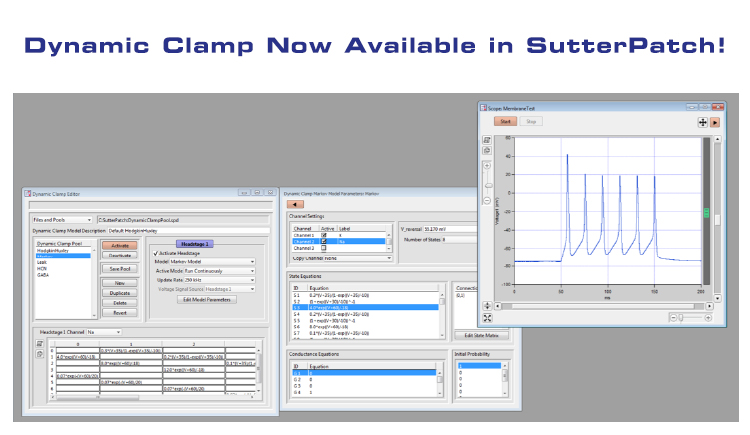The image size is (750, 435).
Task: Click copy icon left of Scope graph
Action: tap(487, 150)
